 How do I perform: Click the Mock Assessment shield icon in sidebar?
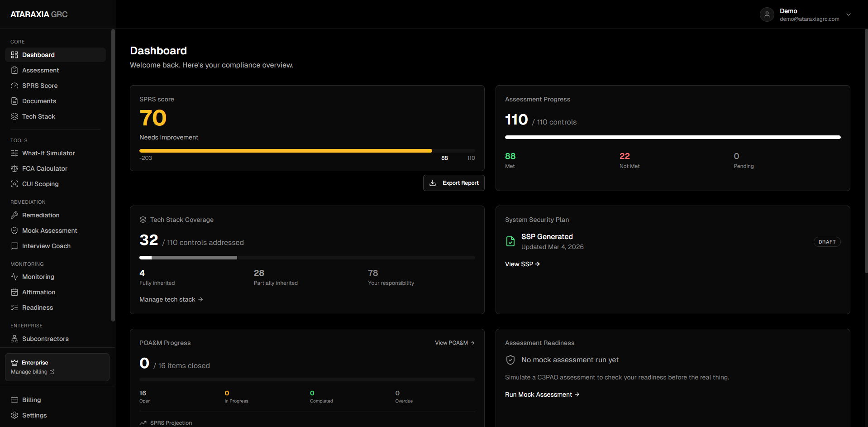[x=14, y=230]
